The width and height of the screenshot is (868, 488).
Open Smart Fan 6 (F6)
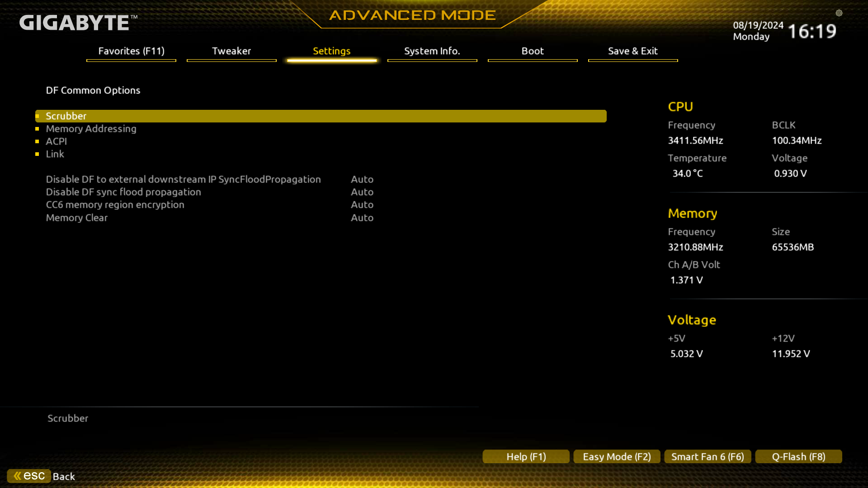point(708,456)
